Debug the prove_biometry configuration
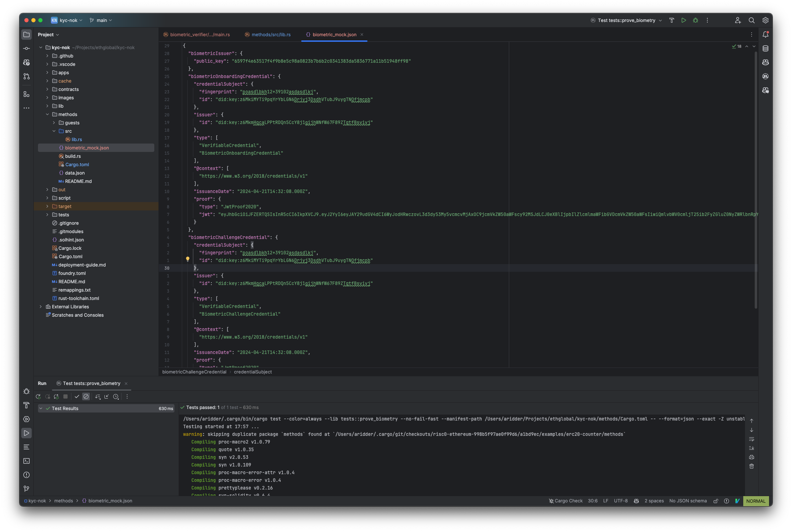The width and height of the screenshot is (792, 532). click(x=696, y=20)
